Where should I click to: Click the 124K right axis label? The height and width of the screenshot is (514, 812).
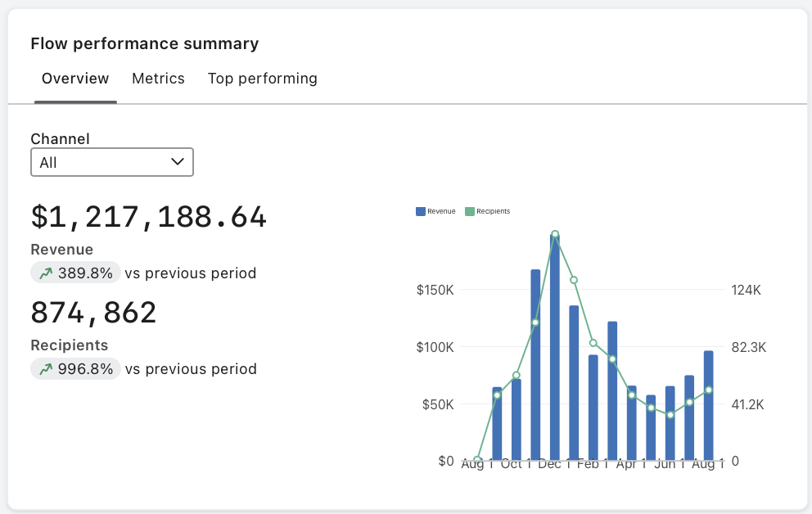(746, 290)
